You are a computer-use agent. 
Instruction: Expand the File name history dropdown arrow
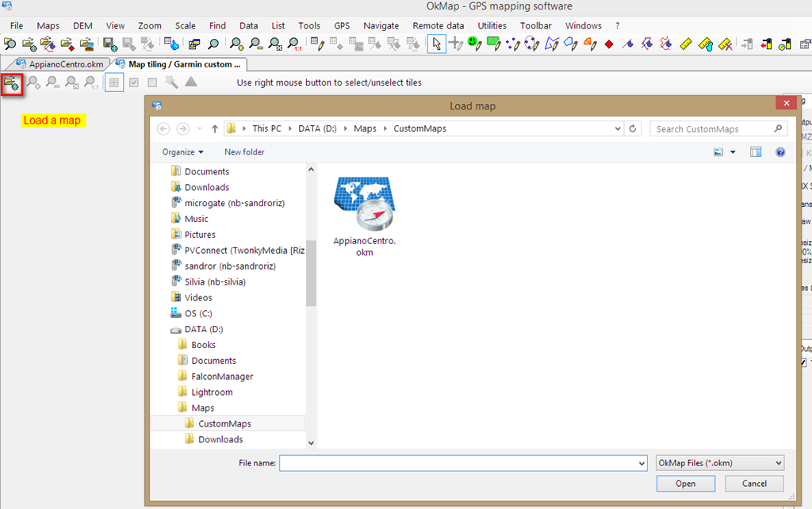[x=642, y=464]
